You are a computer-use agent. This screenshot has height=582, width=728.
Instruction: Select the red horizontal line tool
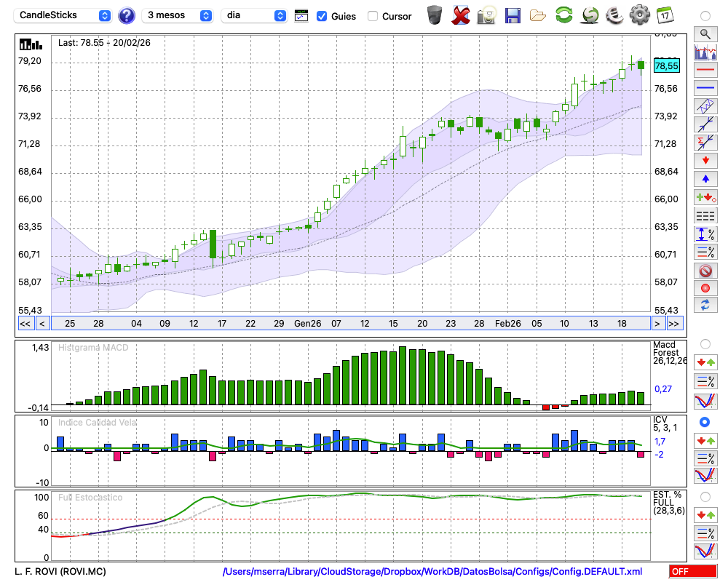(705, 70)
